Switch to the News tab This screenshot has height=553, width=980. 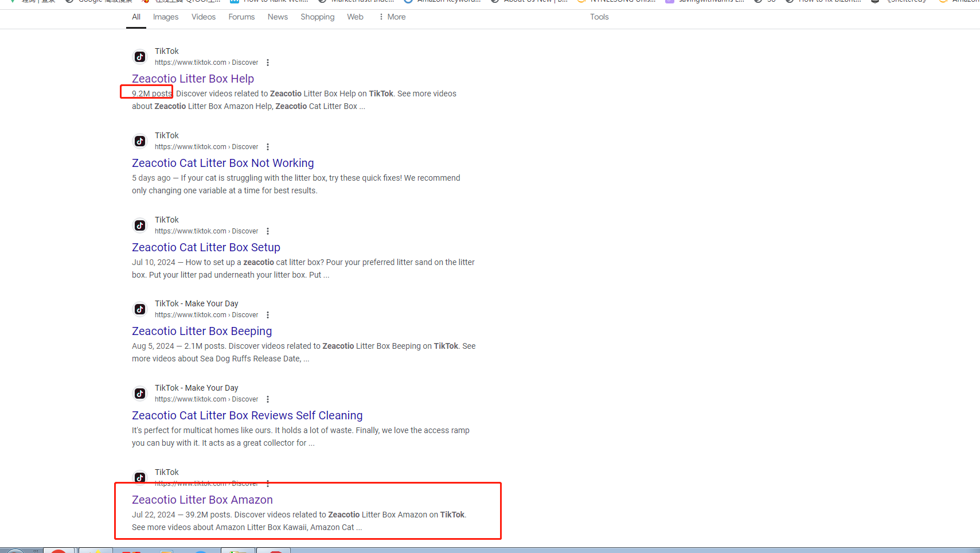pos(278,17)
